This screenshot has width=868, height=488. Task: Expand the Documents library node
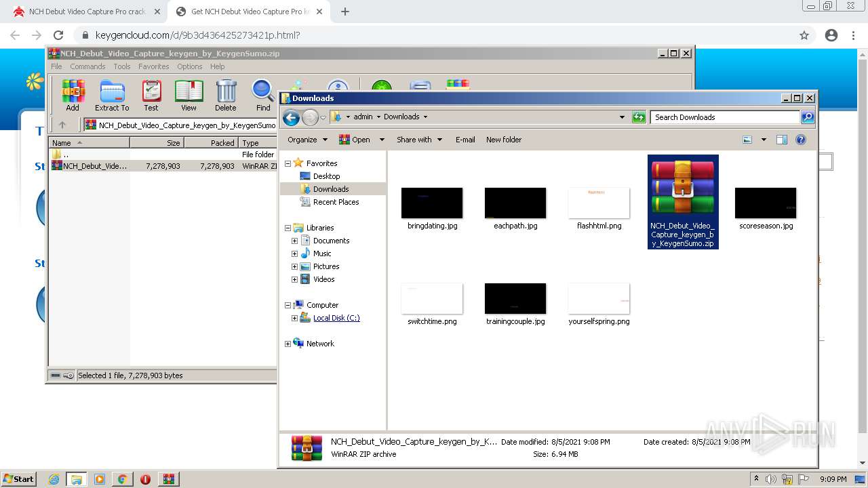coord(294,241)
